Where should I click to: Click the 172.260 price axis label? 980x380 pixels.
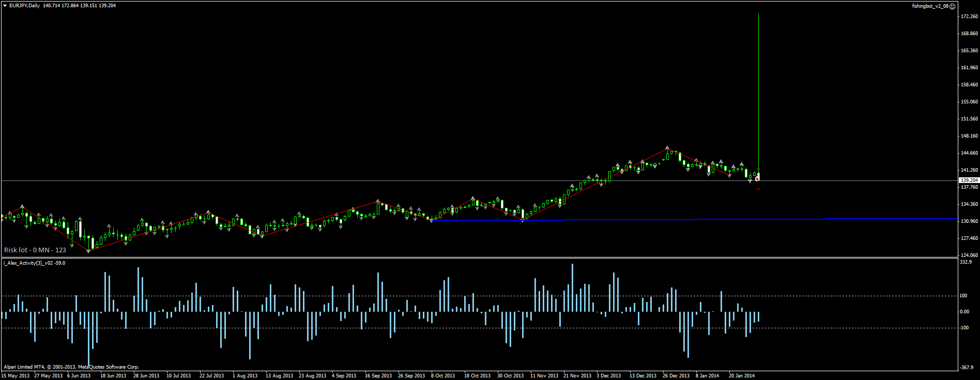click(x=969, y=17)
